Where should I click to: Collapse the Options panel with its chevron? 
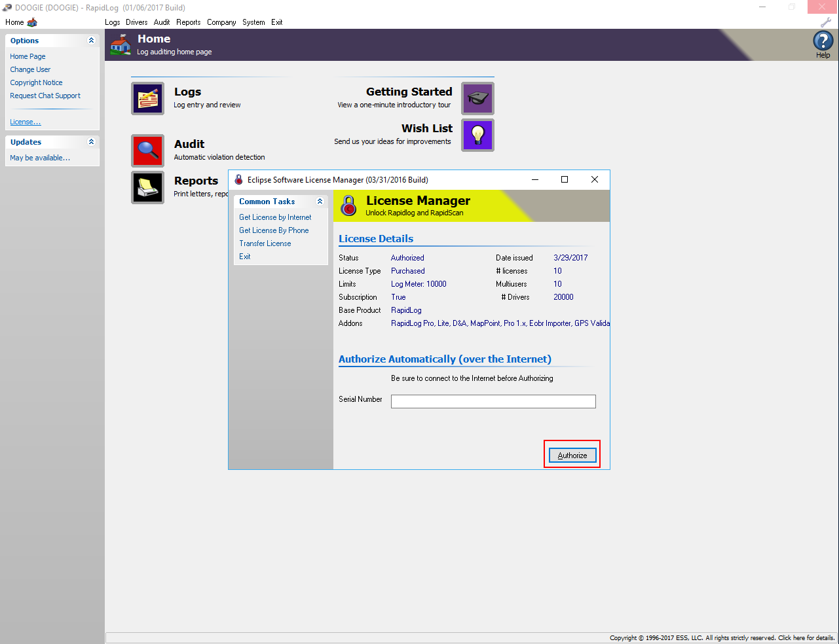91,40
